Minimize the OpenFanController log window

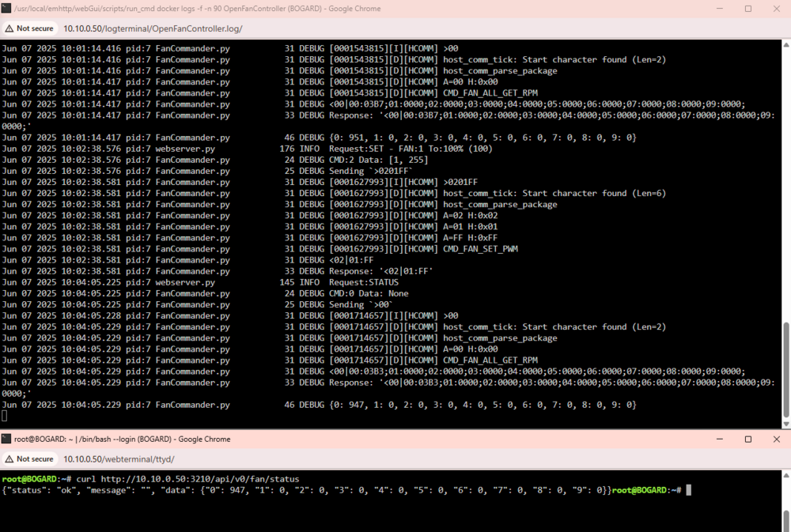(x=720, y=9)
